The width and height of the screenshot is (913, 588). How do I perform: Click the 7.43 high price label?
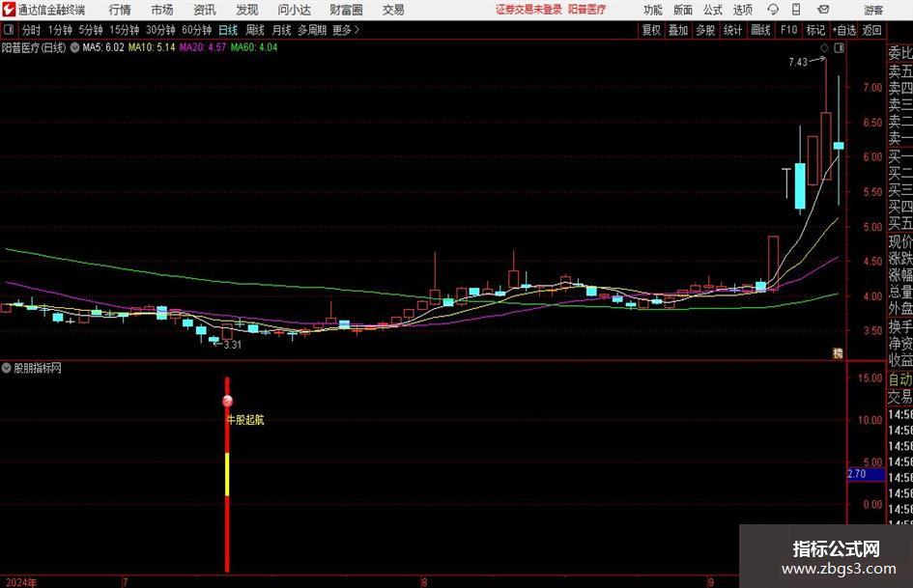click(798, 62)
